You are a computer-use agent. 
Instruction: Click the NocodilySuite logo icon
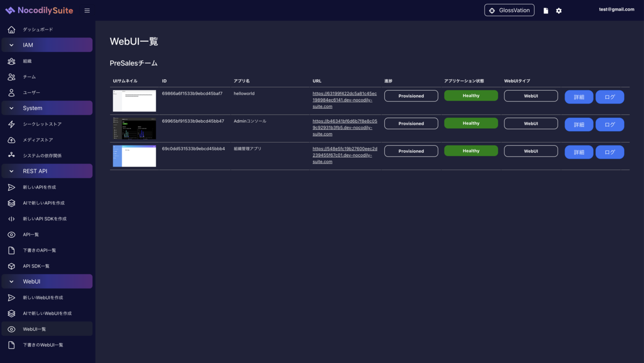pyautogui.click(x=10, y=11)
